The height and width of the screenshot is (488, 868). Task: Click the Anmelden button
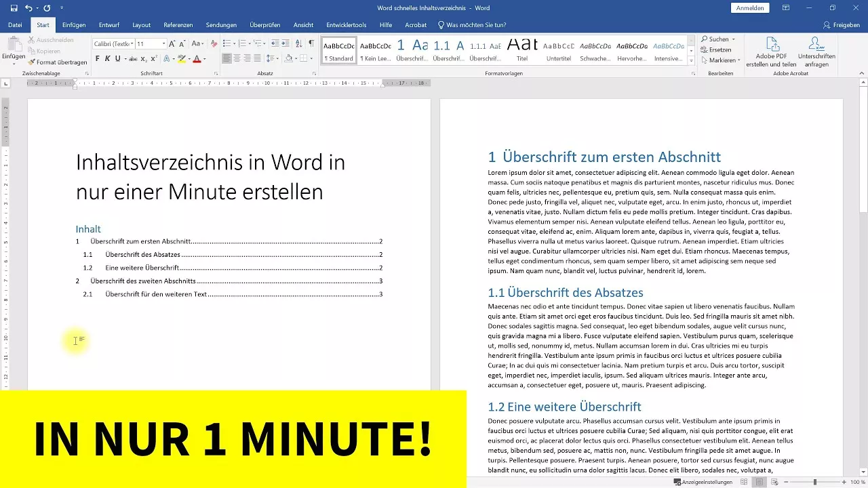click(749, 7)
